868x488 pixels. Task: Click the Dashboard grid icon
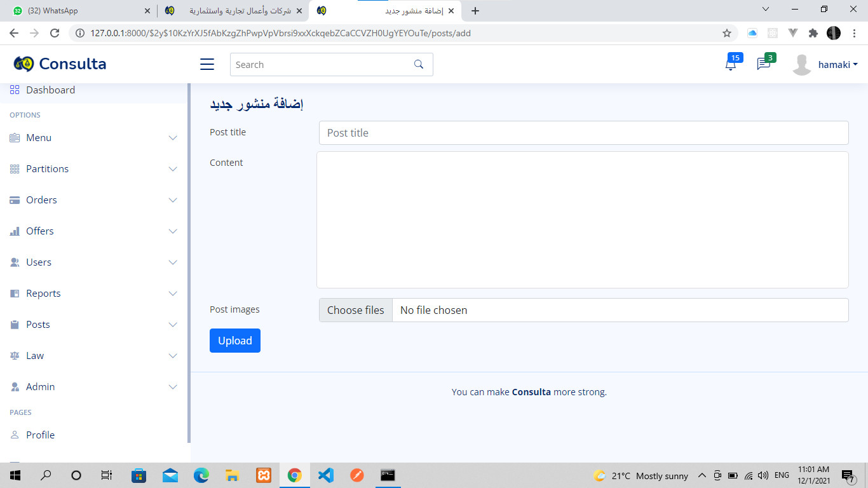(15, 90)
